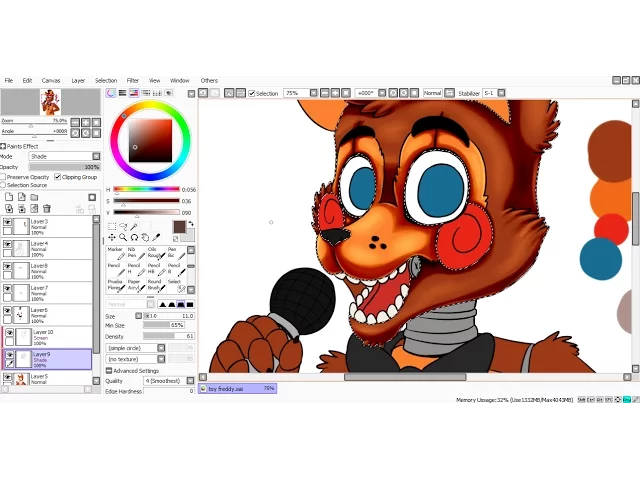Screen dimensions: 640x480
Task: Collapse the Paints Effect section
Action: pyautogui.click(x=3, y=146)
